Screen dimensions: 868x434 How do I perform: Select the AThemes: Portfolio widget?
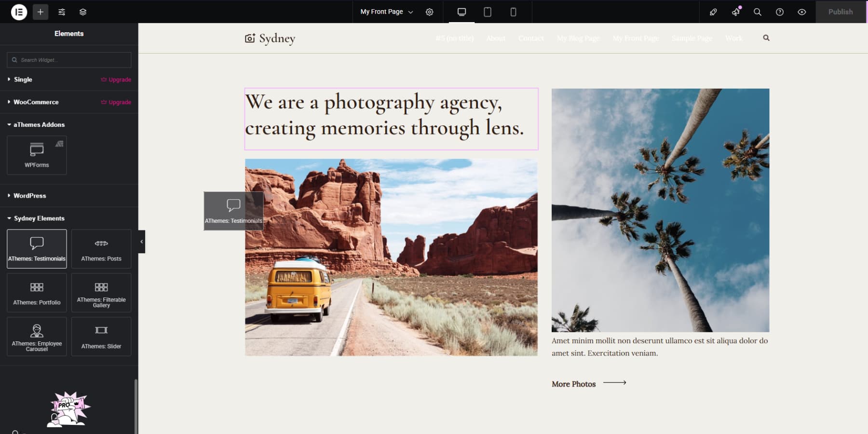37,293
